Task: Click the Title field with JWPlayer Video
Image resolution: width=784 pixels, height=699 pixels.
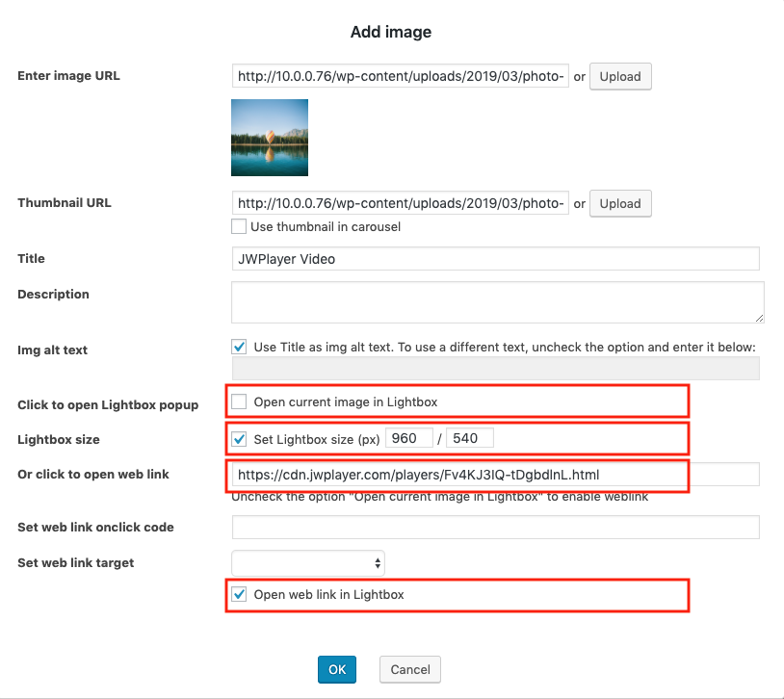Action: 495,259
